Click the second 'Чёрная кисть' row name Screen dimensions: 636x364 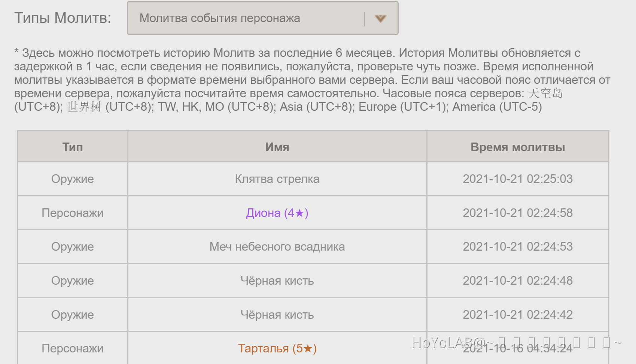click(277, 315)
